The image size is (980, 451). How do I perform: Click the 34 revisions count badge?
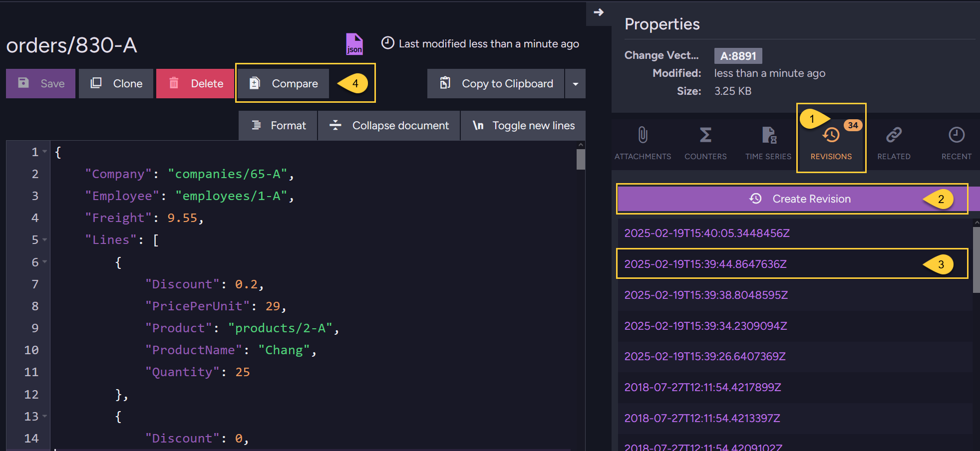click(853, 125)
